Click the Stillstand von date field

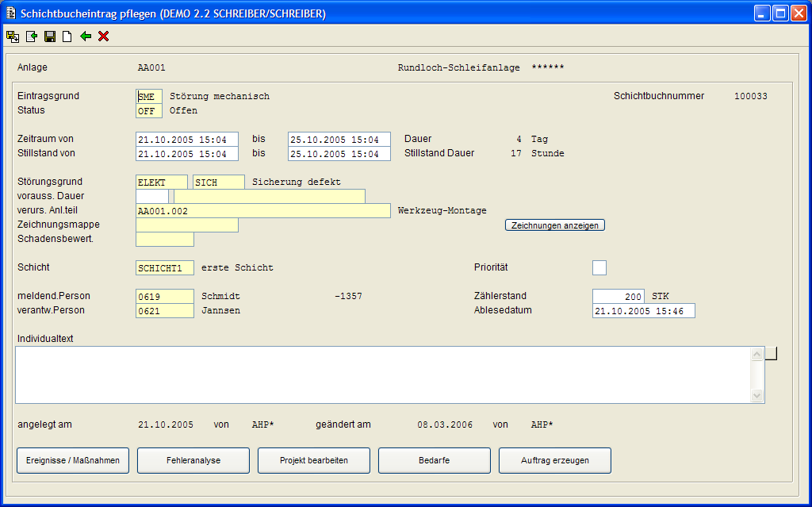[x=187, y=154]
